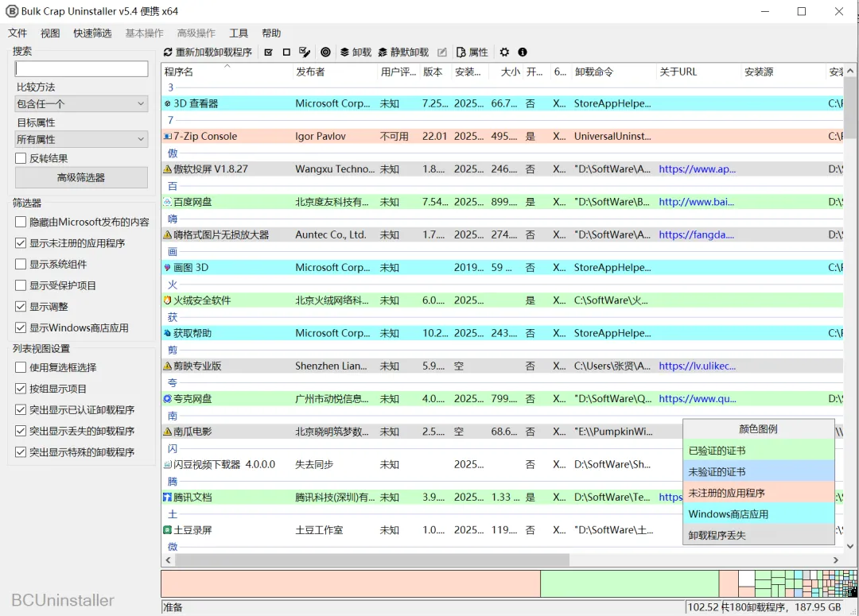Uncheck 按组显示项目 checkbox
859x616 pixels.
21,389
